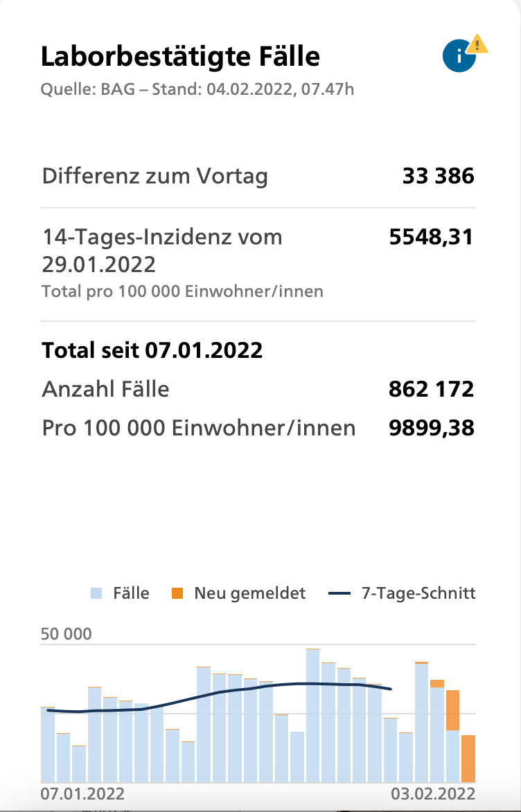Image resolution: width=521 pixels, height=812 pixels.
Task: Click the 50 000 y-axis label
Action: pyautogui.click(x=67, y=634)
